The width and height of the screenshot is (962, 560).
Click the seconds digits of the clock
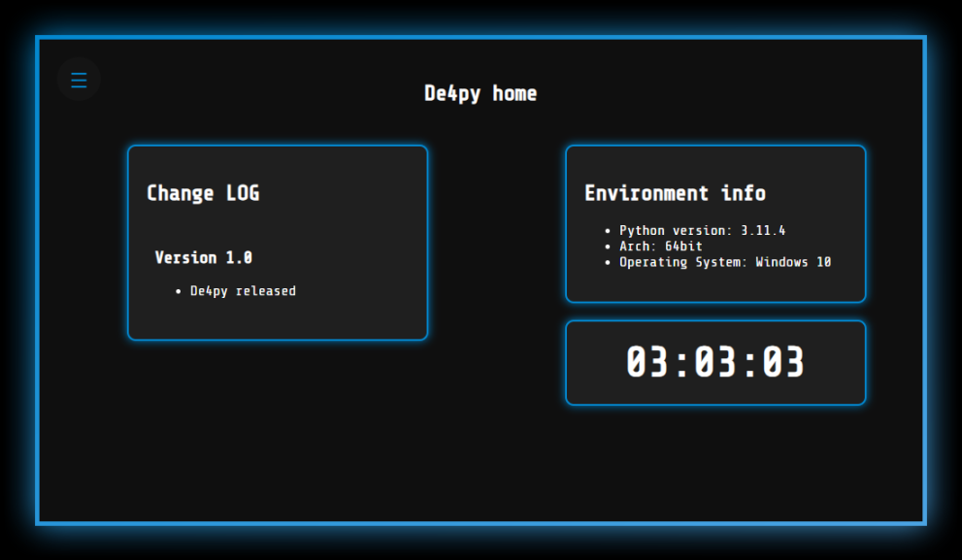[783, 362]
